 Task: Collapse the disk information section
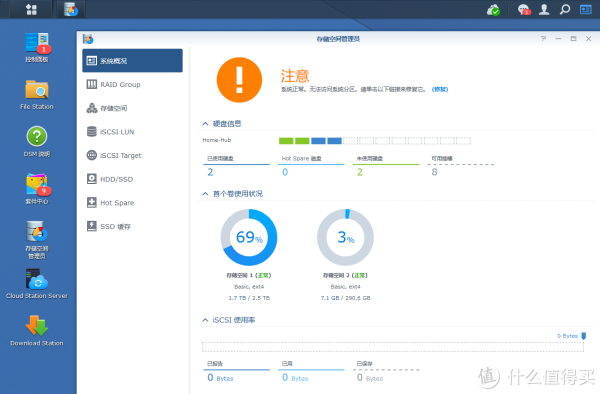click(x=205, y=124)
